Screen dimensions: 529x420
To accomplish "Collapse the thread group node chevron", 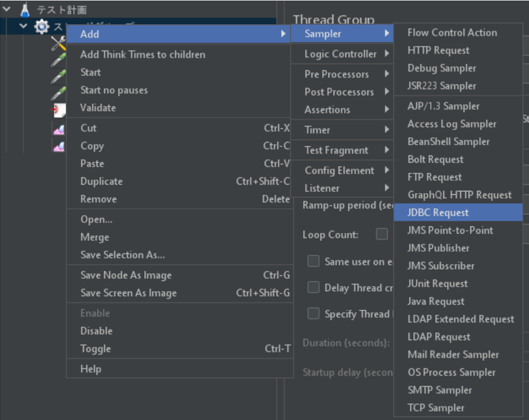I will click(23, 26).
